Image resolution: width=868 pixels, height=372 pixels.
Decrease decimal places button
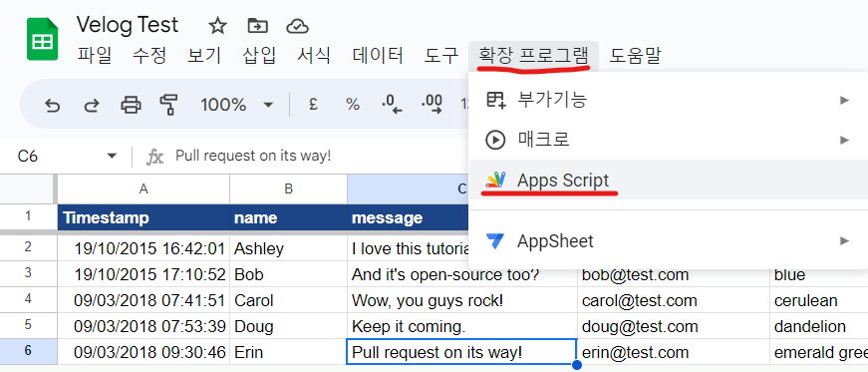(392, 105)
